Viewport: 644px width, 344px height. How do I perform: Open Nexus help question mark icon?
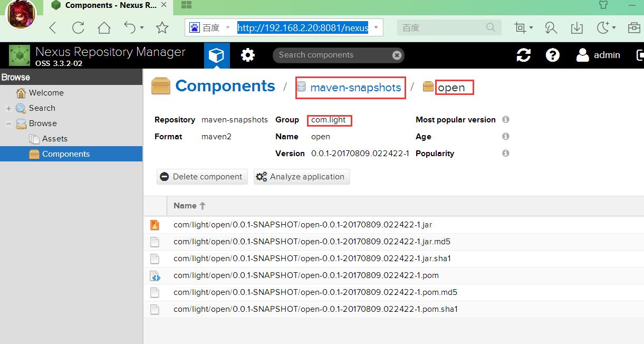[x=552, y=55]
